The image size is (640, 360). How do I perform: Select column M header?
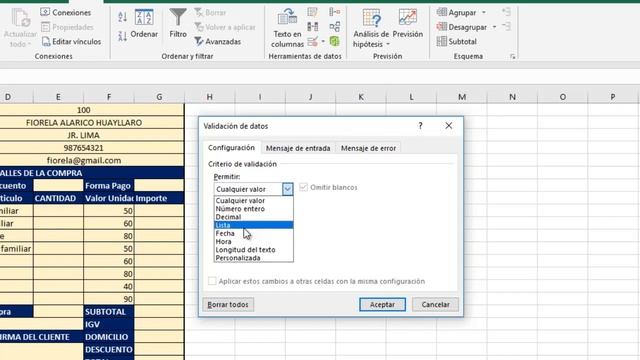(x=462, y=97)
